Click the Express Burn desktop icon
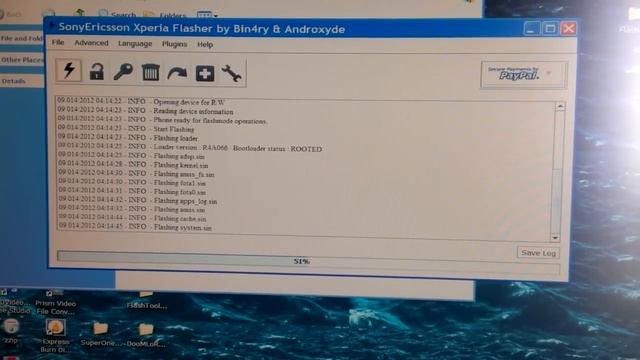640x360 pixels. pos(55,336)
